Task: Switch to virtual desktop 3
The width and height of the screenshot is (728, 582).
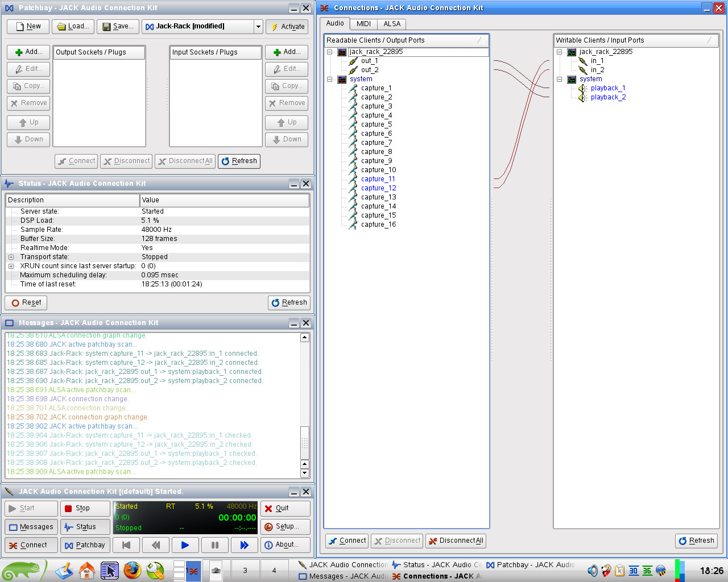Action: tap(245, 570)
